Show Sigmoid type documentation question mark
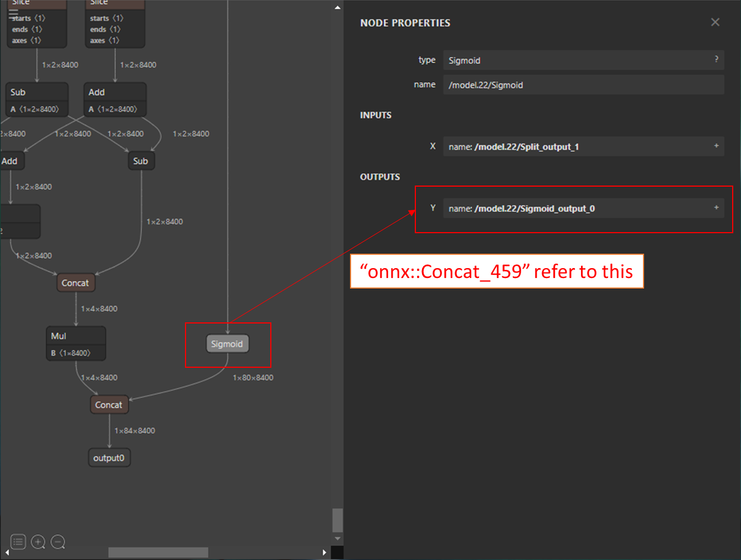The image size is (741, 560). [716, 59]
